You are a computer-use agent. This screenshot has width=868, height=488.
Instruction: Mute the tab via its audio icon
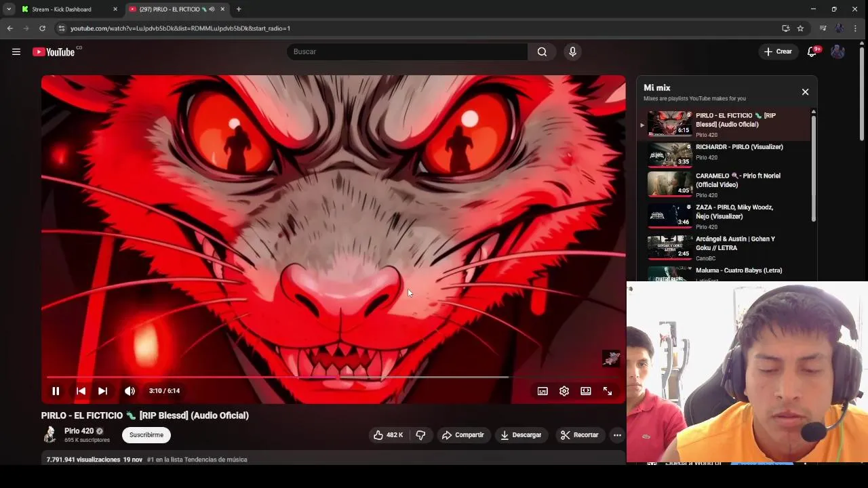(x=212, y=9)
